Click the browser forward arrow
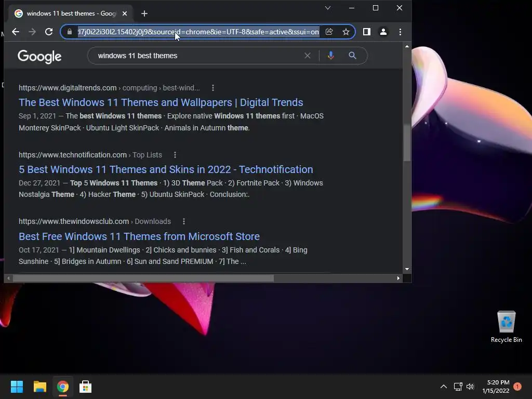Screen dimensions: 532x399 click(32, 32)
